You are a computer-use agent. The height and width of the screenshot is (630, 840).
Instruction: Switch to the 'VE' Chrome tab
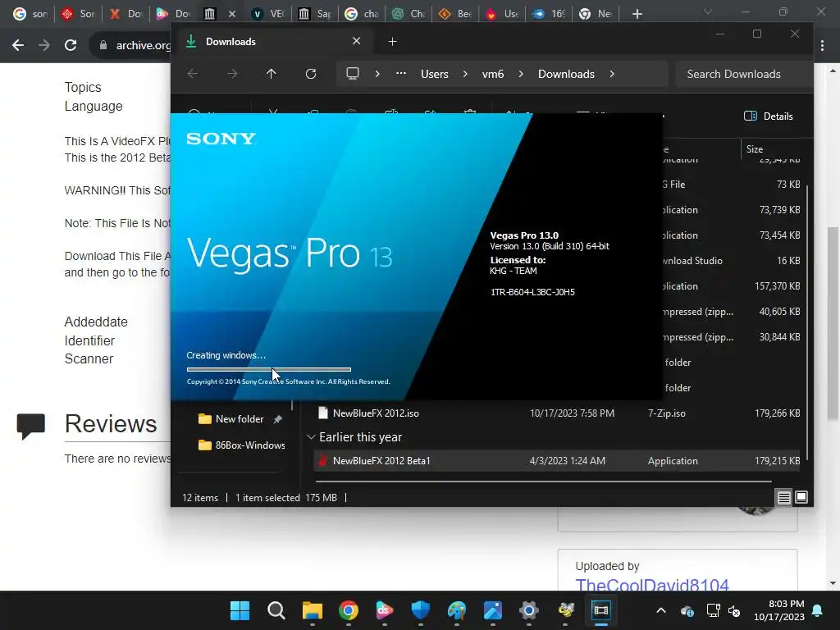269,14
